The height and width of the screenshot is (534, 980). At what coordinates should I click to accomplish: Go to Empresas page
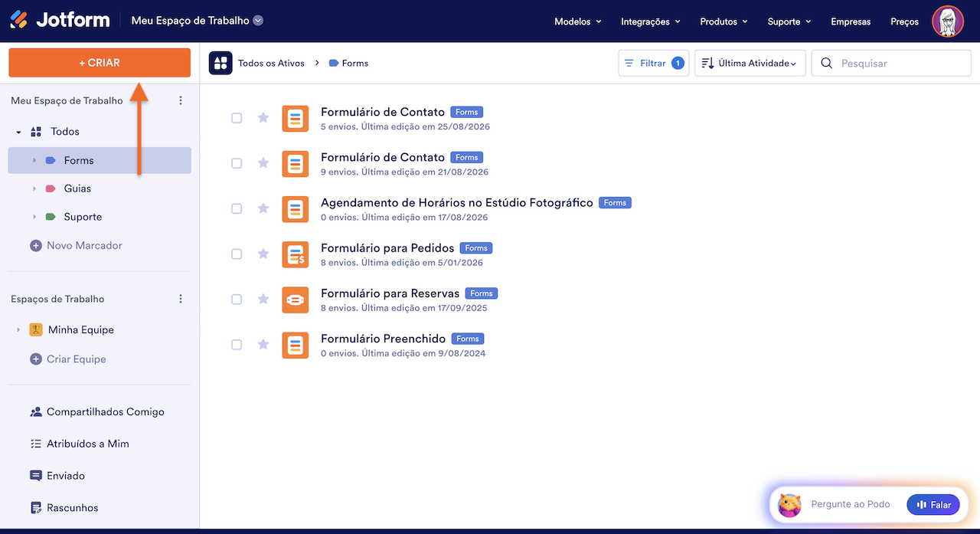[851, 21]
